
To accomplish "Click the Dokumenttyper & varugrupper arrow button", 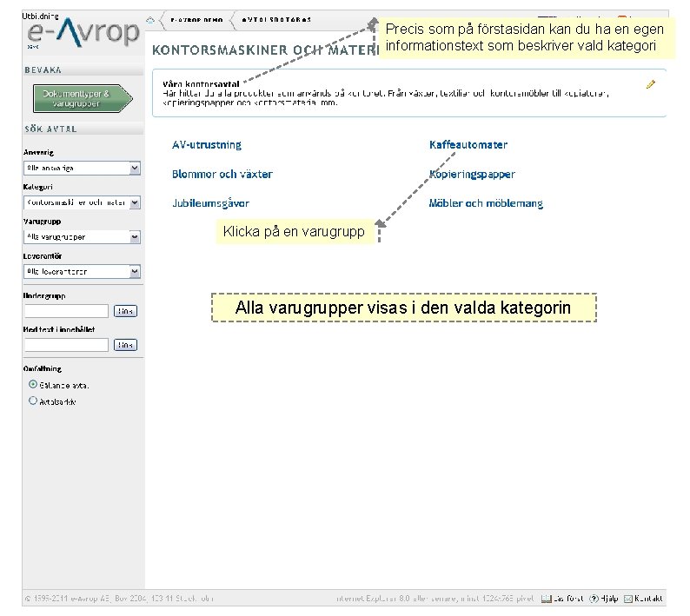I will [x=83, y=98].
